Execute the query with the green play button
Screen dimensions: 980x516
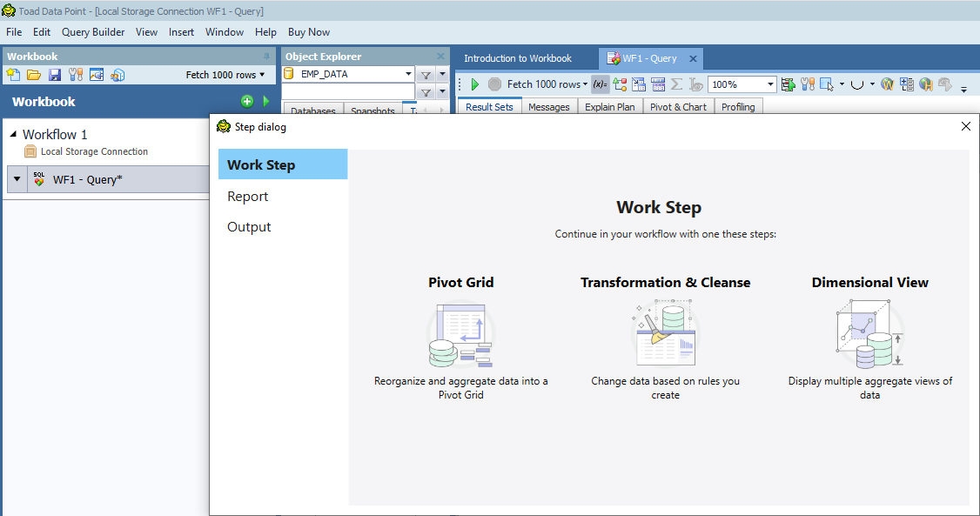click(475, 84)
